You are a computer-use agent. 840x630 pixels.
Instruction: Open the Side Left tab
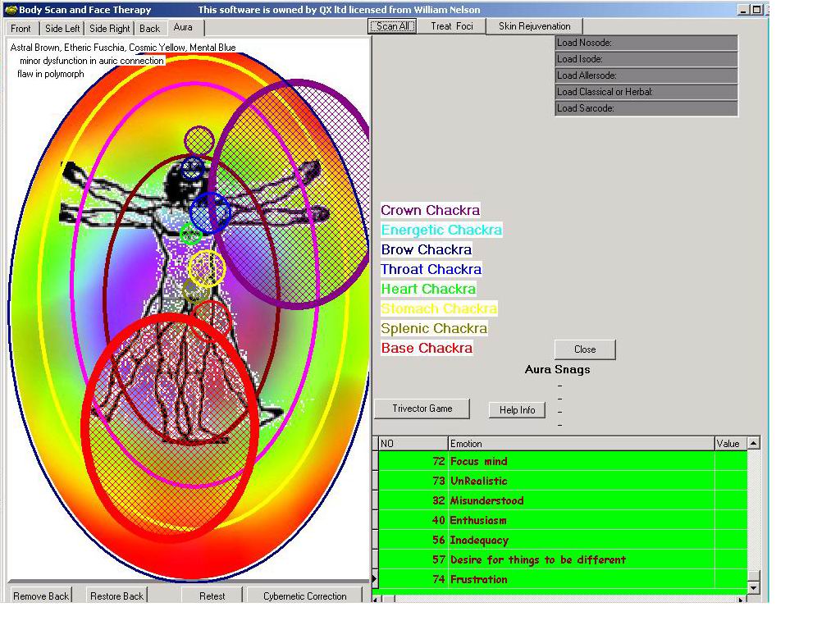point(62,29)
